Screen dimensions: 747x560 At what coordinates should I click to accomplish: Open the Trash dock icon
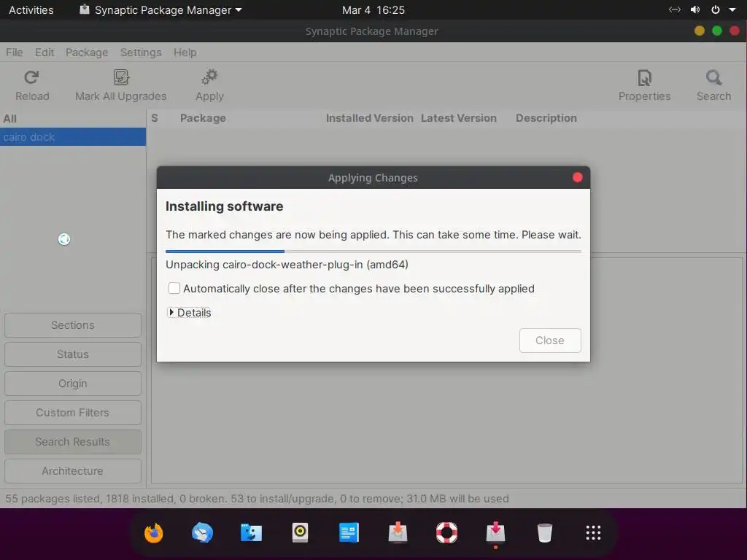[x=544, y=533]
